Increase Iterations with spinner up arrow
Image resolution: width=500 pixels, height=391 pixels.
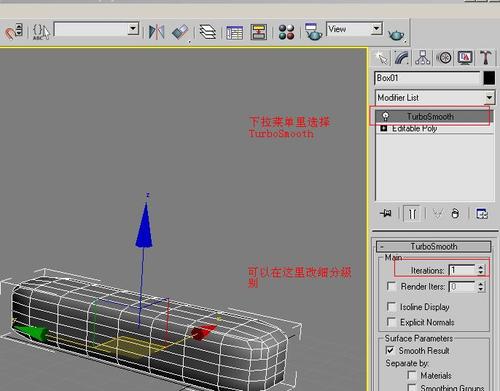point(481,267)
